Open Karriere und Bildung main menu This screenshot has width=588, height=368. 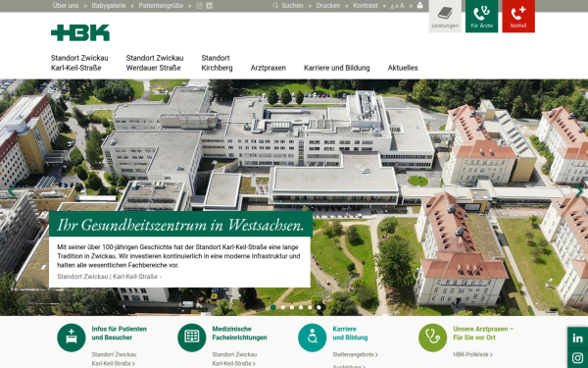[337, 68]
